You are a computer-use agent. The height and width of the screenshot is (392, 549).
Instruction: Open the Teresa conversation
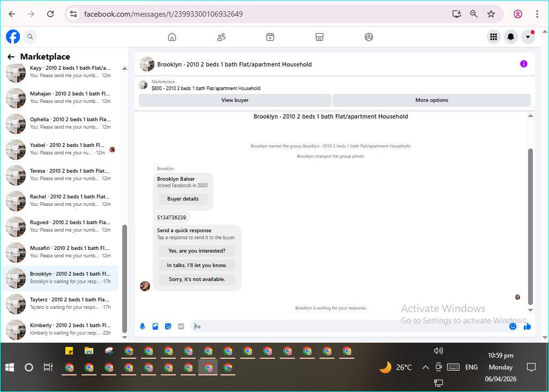pyautogui.click(x=60, y=175)
